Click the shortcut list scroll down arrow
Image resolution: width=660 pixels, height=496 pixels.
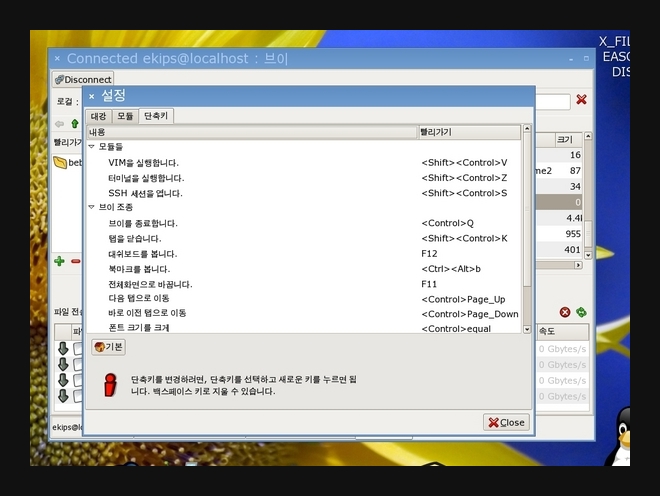pos(528,328)
